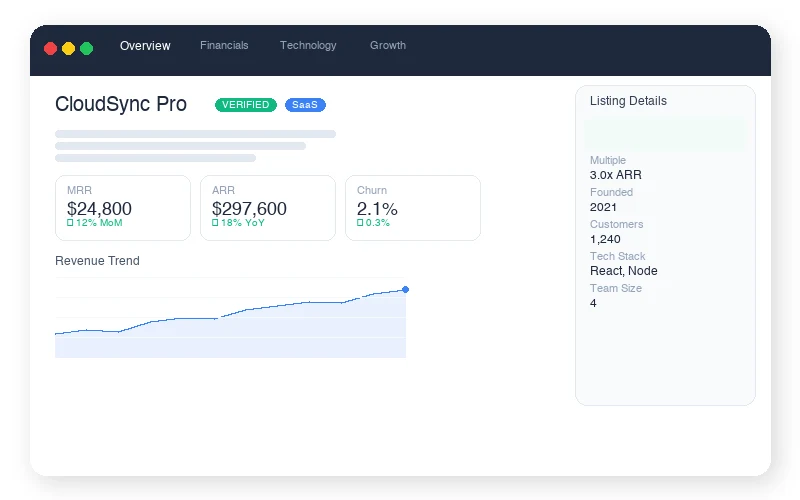Screen dimensions: 800x500
Task: Click the React, Node tech stack value
Action: pyautogui.click(x=624, y=271)
